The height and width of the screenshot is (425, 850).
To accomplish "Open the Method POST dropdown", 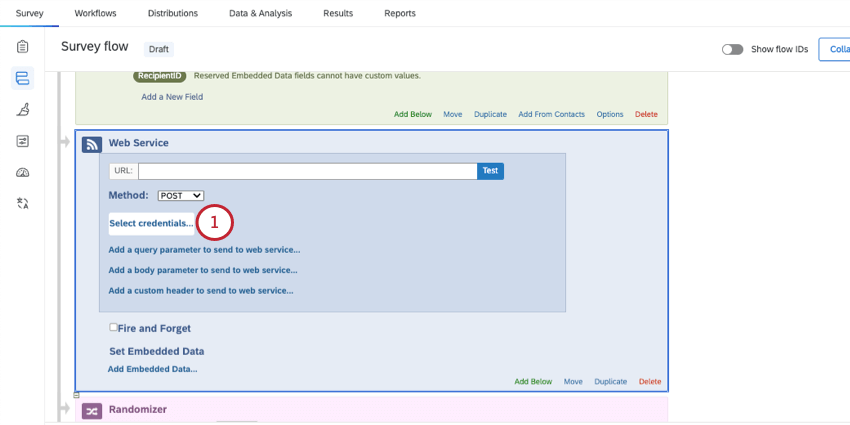I will (x=181, y=196).
